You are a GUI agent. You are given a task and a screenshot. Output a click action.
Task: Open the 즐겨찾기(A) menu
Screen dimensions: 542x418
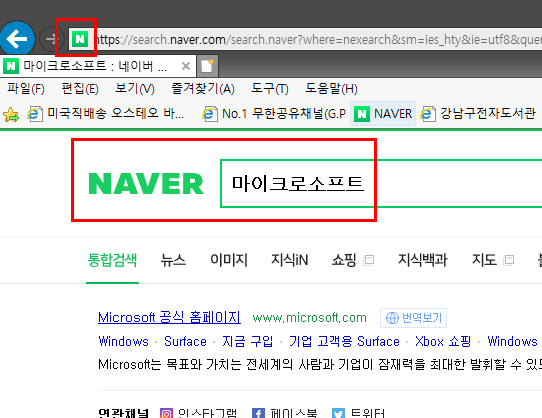point(203,89)
